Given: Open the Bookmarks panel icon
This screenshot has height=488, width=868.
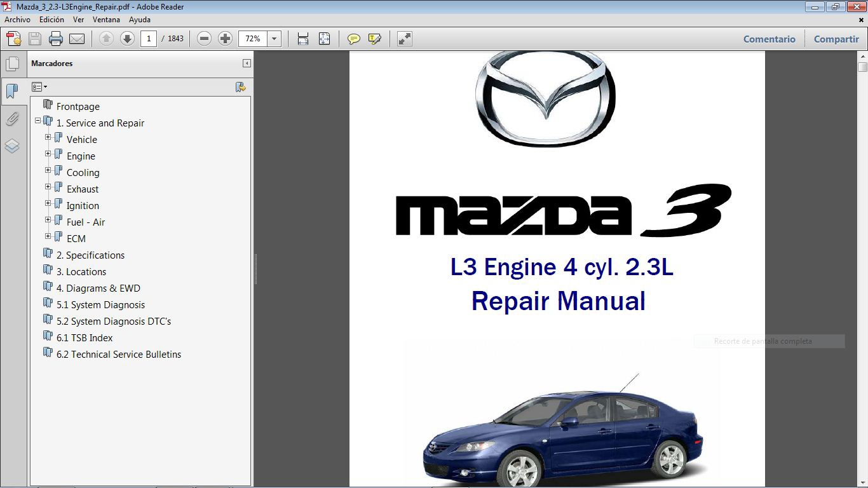Looking at the screenshot, I should point(13,91).
